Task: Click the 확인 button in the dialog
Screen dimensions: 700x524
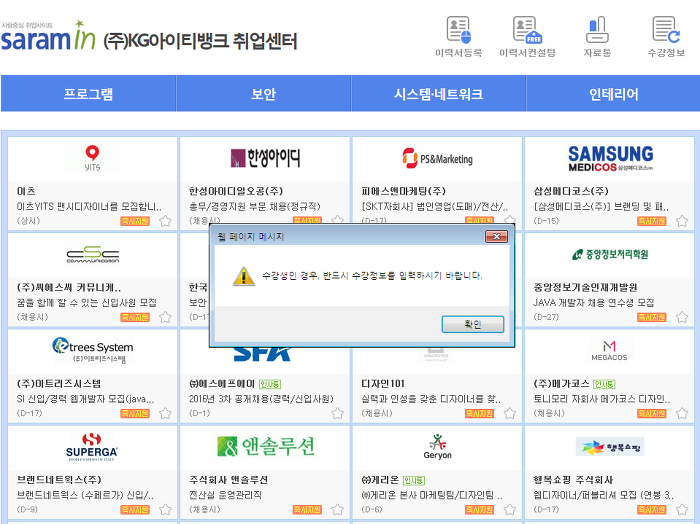Action: [x=473, y=324]
